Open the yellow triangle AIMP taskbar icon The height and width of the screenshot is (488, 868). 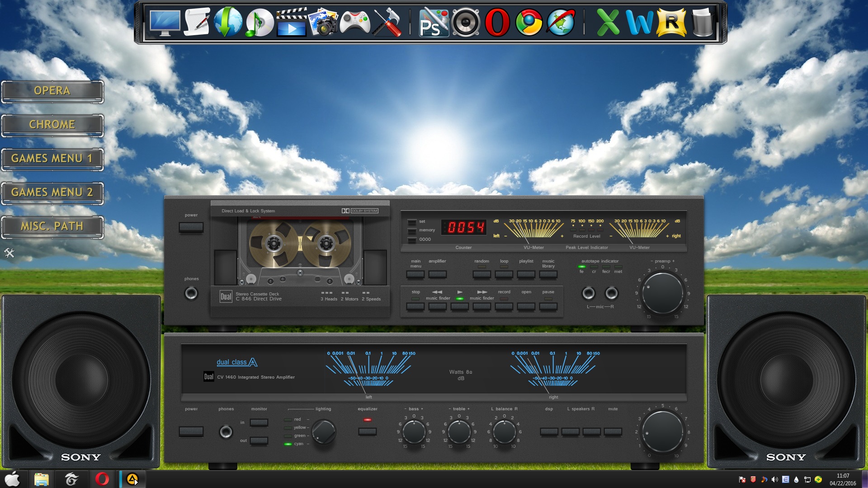(132, 479)
